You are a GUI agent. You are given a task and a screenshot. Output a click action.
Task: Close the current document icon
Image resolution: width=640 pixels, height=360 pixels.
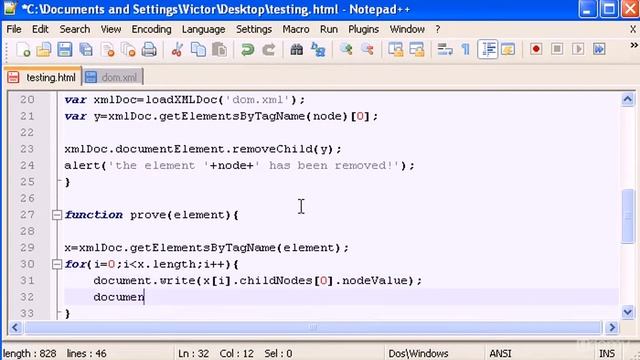[x=108, y=50]
